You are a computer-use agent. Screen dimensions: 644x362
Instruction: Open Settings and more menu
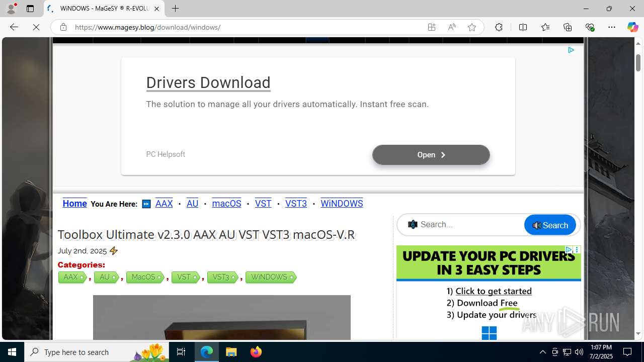[x=612, y=27]
